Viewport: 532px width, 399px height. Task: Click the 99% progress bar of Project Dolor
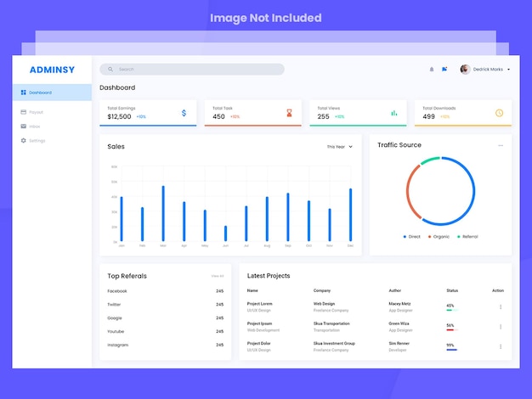click(452, 350)
